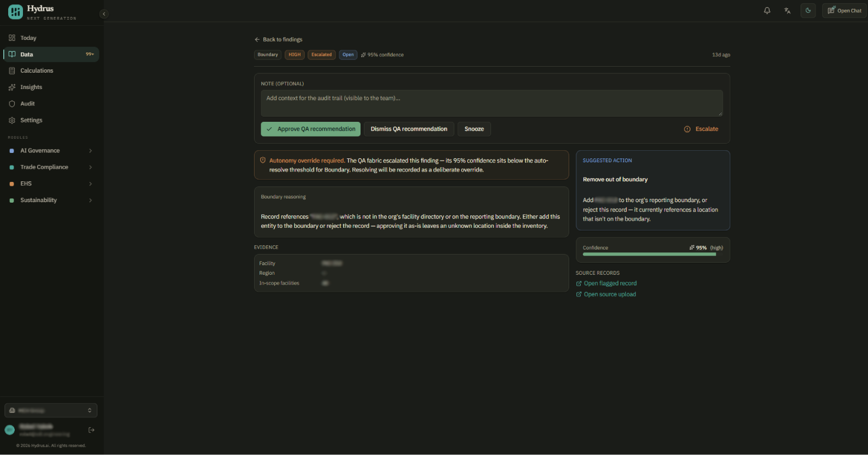Approve QA recommendation
This screenshot has width=868, height=455.
pyautogui.click(x=311, y=129)
